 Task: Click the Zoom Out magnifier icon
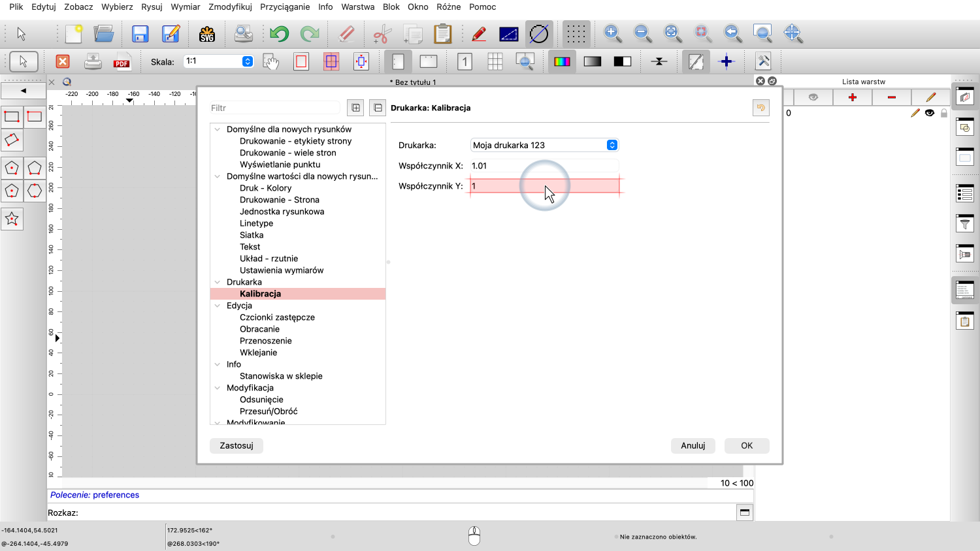tap(642, 33)
